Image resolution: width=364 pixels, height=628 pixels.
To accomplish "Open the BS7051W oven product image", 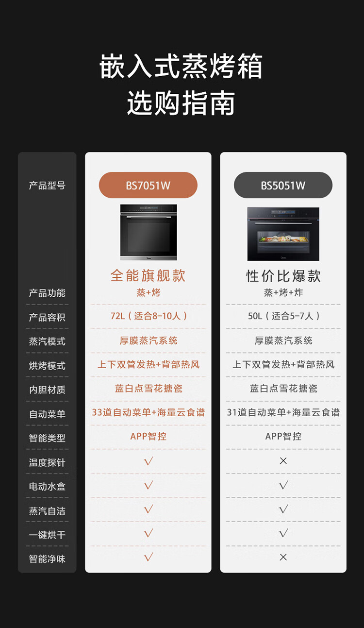I will (149, 232).
